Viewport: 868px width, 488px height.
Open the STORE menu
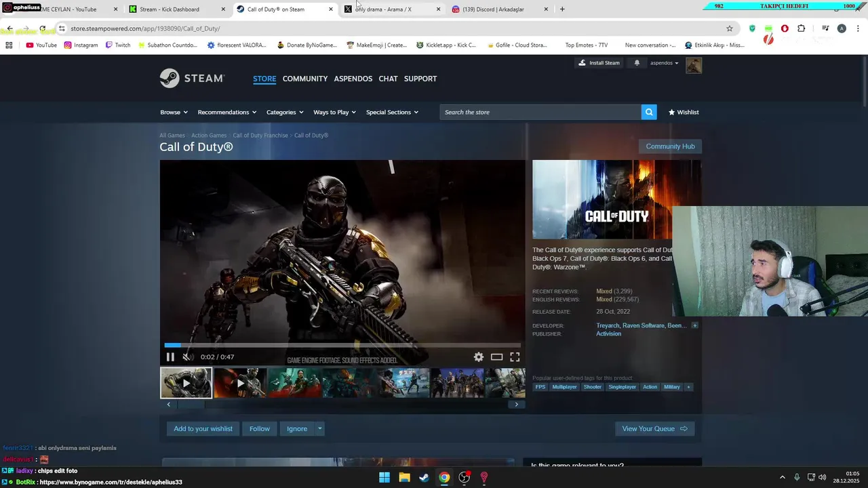tap(264, 79)
